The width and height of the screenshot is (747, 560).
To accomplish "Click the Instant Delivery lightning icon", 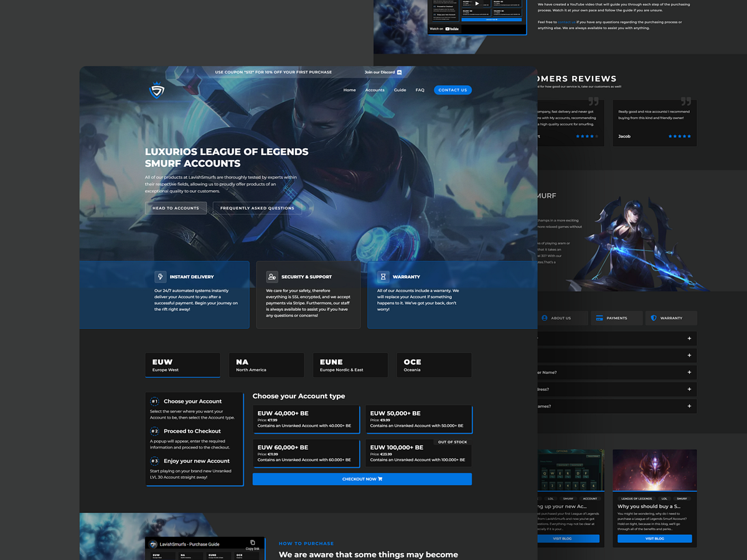I will 161,277.
